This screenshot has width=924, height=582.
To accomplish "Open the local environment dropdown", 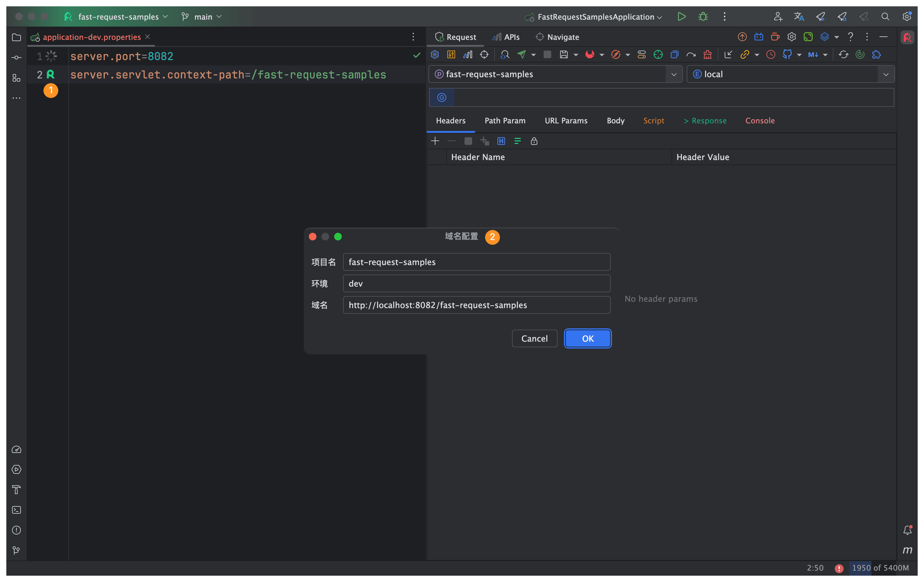I will pos(886,74).
